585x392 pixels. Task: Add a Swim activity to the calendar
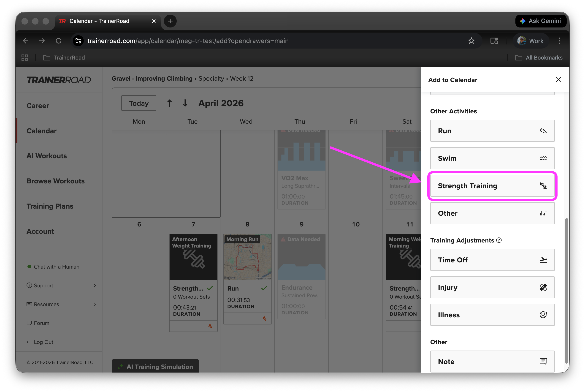pyautogui.click(x=492, y=158)
